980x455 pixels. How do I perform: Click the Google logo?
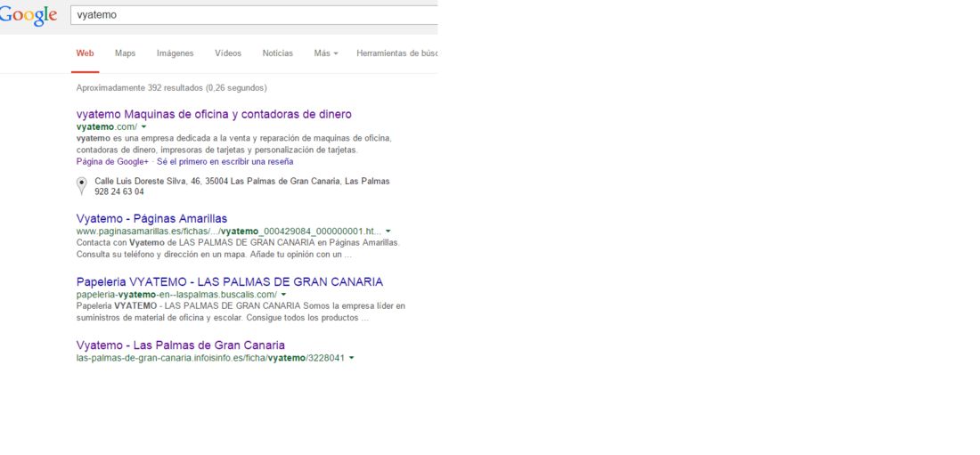pos(29,16)
